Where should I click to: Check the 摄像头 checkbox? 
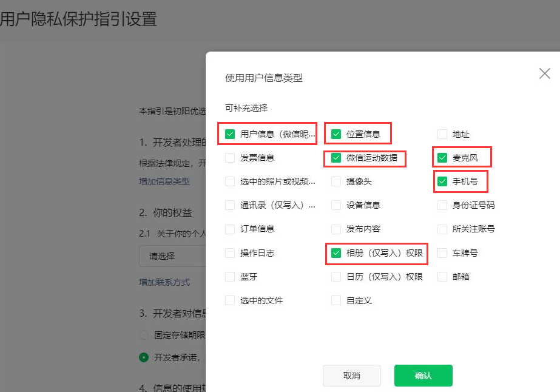tap(336, 181)
